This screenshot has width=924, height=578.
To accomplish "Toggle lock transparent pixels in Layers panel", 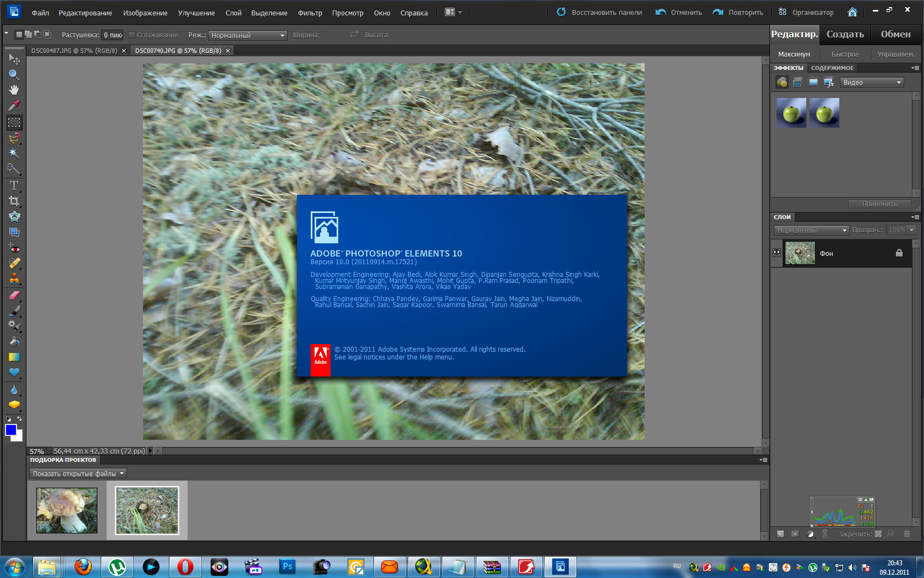I will tap(878, 533).
